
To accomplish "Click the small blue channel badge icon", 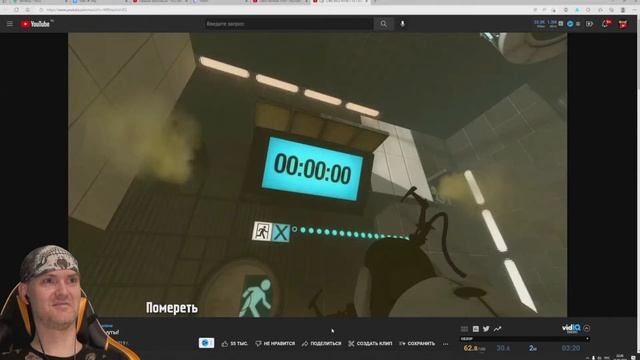I will point(206,343).
